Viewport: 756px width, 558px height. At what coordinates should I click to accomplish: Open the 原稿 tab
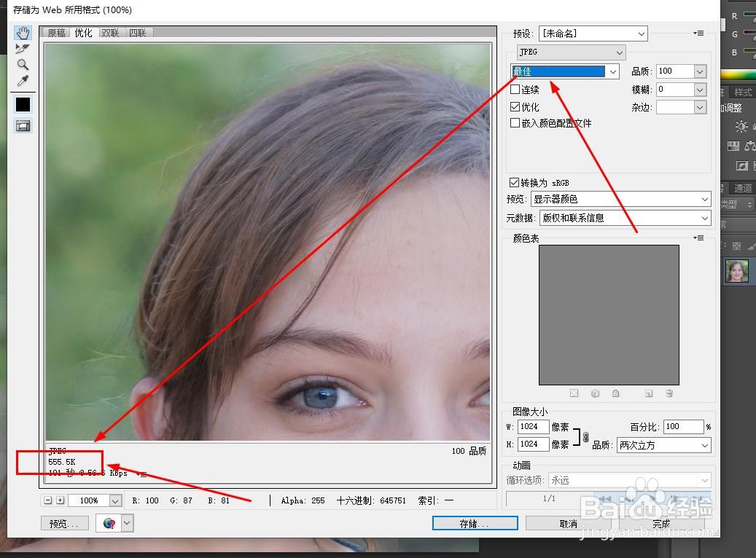(x=56, y=32)
